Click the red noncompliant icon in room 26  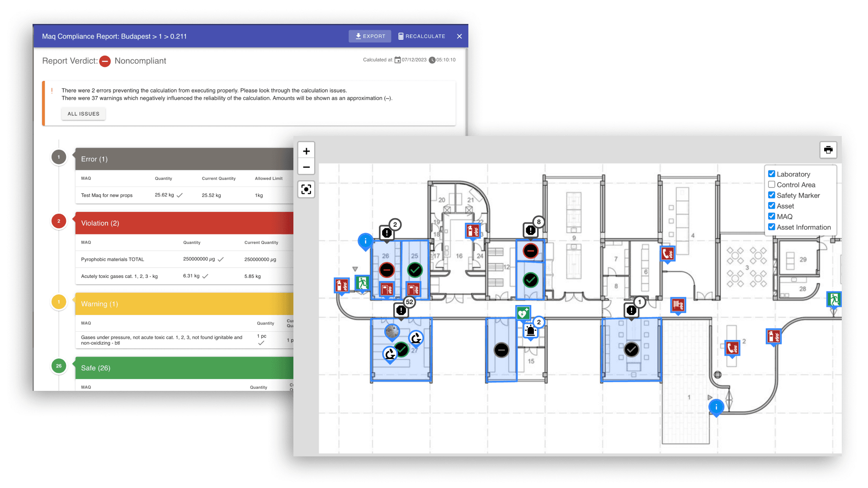387,270
